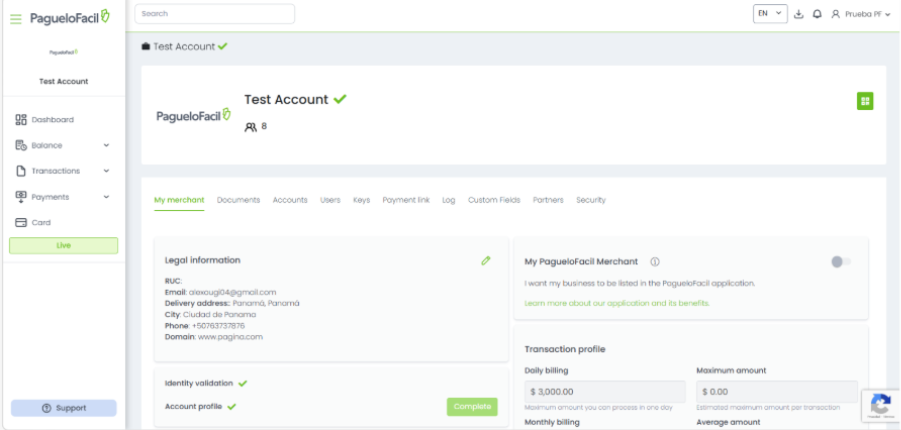Open the EN language dropdown
This screenshot has height=430, width=901.
pyautogui.click(x=770, y=14)
